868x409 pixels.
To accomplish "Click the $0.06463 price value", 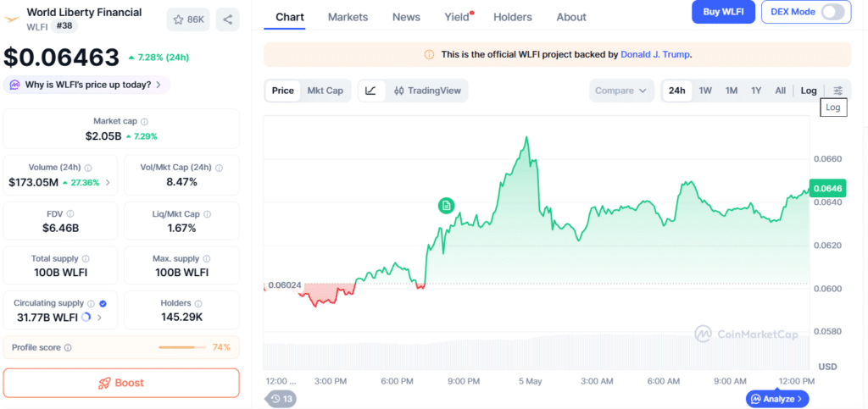I will click(61, 58).
